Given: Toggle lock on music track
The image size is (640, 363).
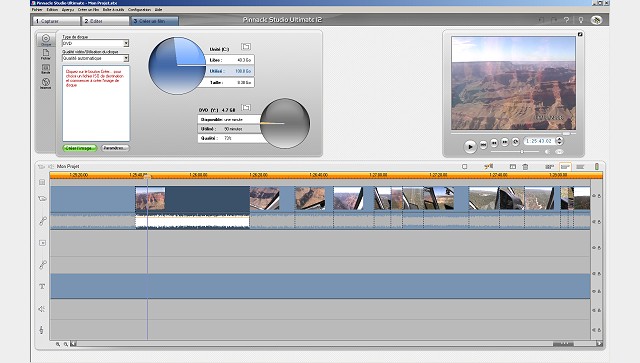Looking at the screenshot, I should [599, 330].
